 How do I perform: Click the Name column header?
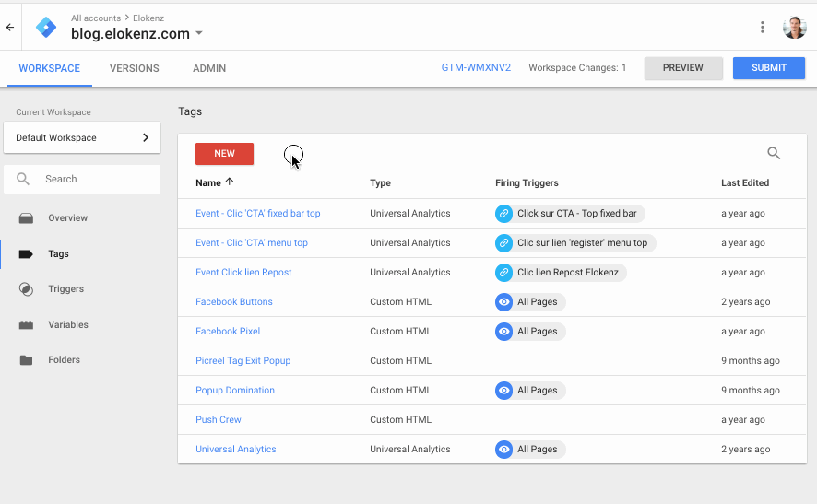coord(208,182)
